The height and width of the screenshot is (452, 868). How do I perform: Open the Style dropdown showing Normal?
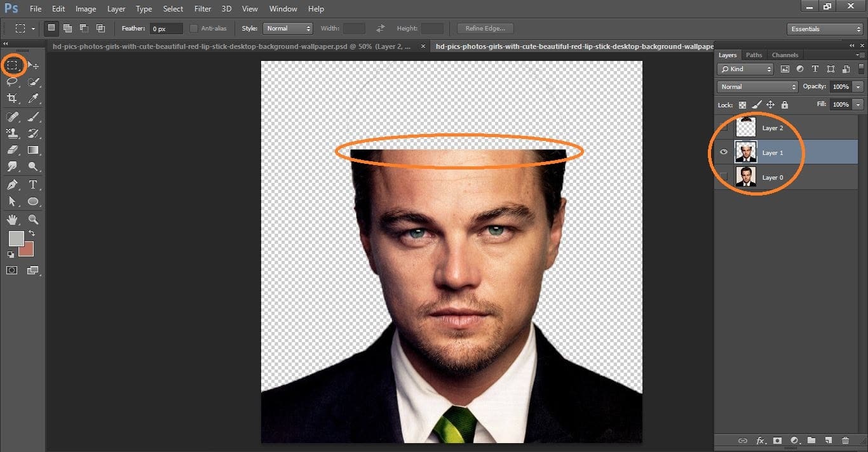pyautogui.click(x=287, y=28)
